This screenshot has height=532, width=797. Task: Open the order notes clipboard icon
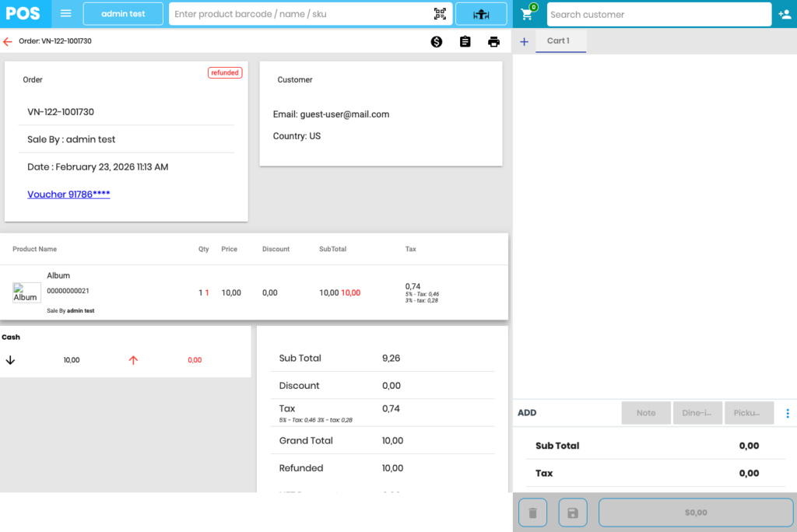[x=465, y=42]
